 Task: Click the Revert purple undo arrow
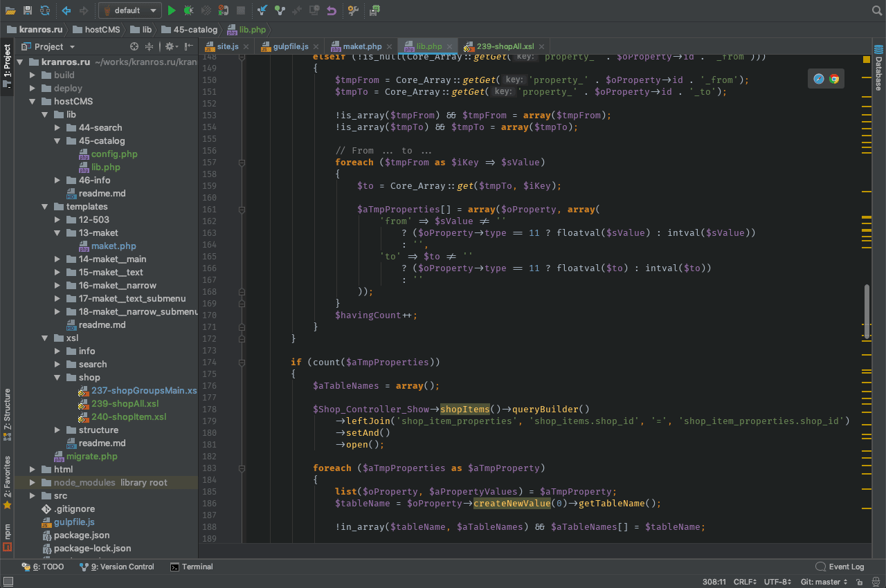(332, 10)
